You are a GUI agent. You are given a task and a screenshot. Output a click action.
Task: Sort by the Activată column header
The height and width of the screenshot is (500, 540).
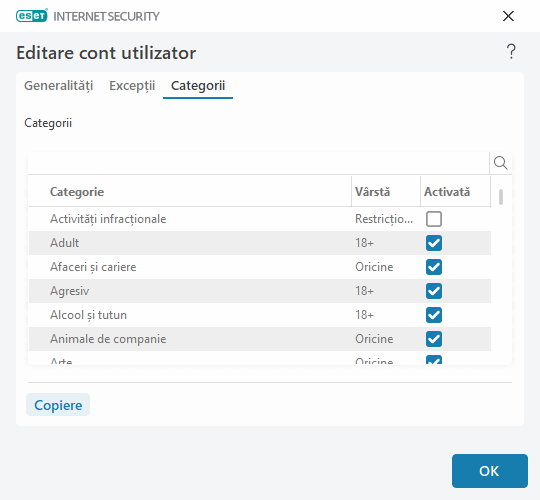[x=447, y=192]
